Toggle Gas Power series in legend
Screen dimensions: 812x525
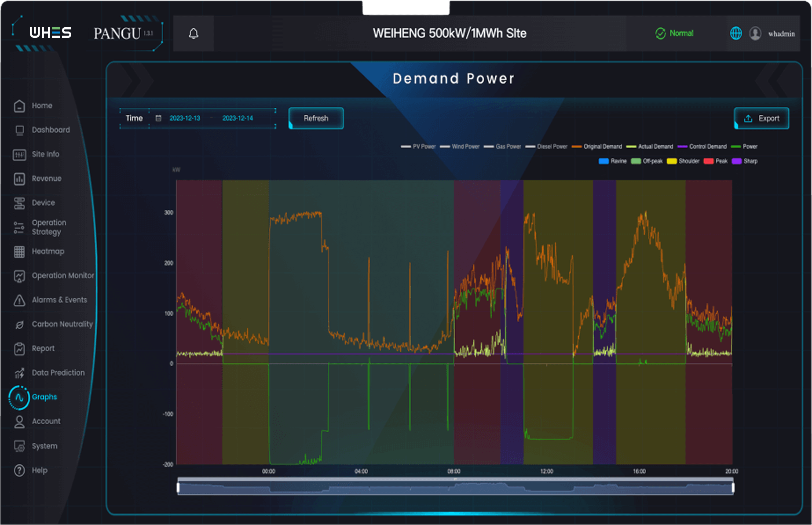[502, 146]
